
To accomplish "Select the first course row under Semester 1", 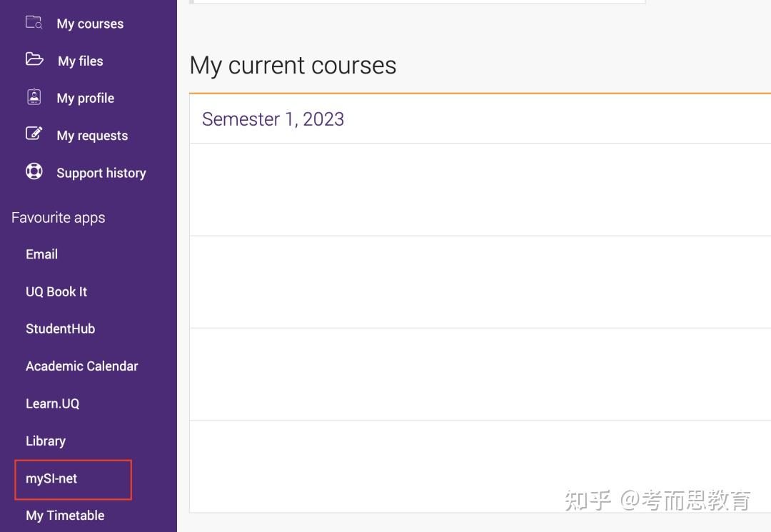I will [x=480, y=189].
